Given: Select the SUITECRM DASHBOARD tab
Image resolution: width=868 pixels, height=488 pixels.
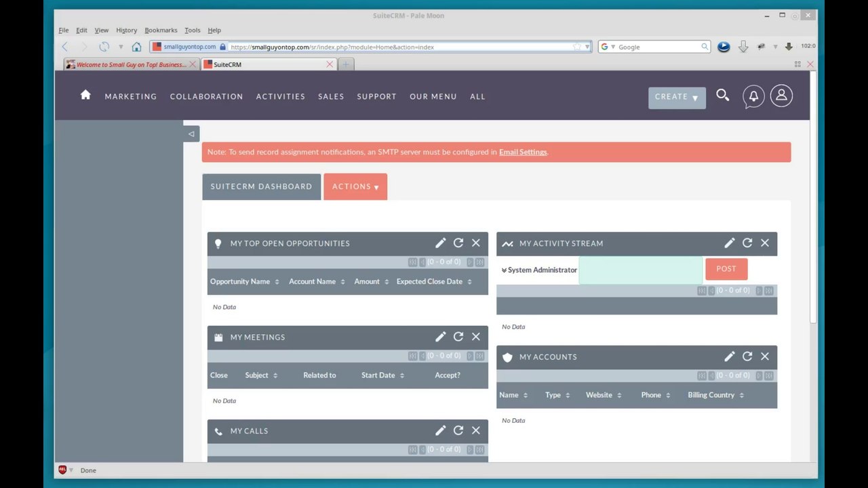Looking at the screenshot, I should click(261, 186).
